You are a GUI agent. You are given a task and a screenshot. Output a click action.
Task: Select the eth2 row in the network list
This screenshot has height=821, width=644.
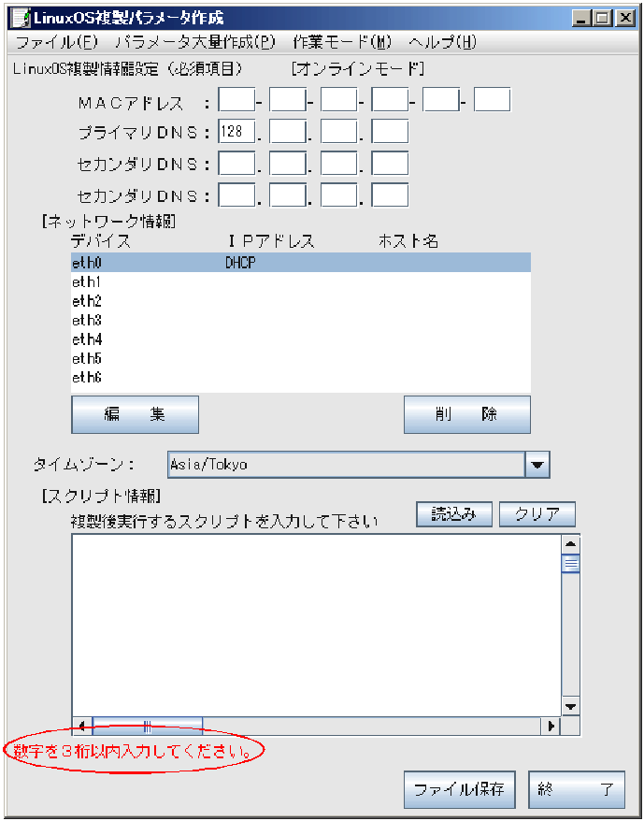[x=301, y=301]
